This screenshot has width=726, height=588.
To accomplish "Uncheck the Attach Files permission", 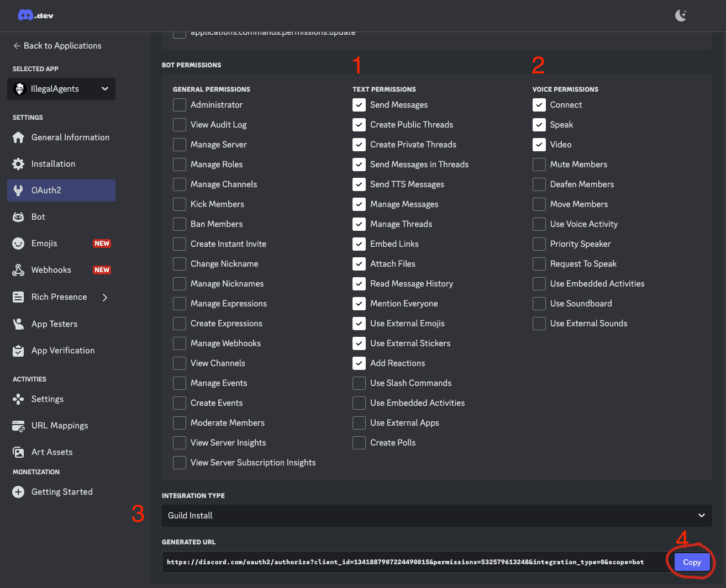I will coord(359,264).
